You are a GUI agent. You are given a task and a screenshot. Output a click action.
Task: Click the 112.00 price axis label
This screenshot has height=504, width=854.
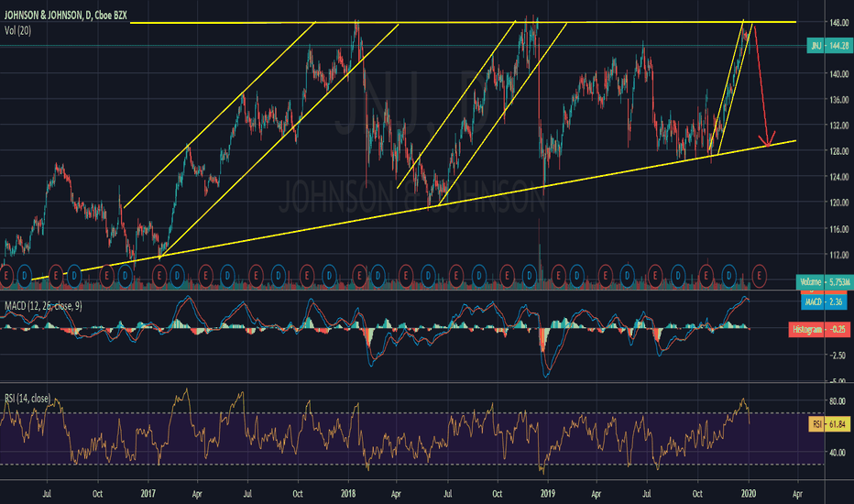(838, 255)
